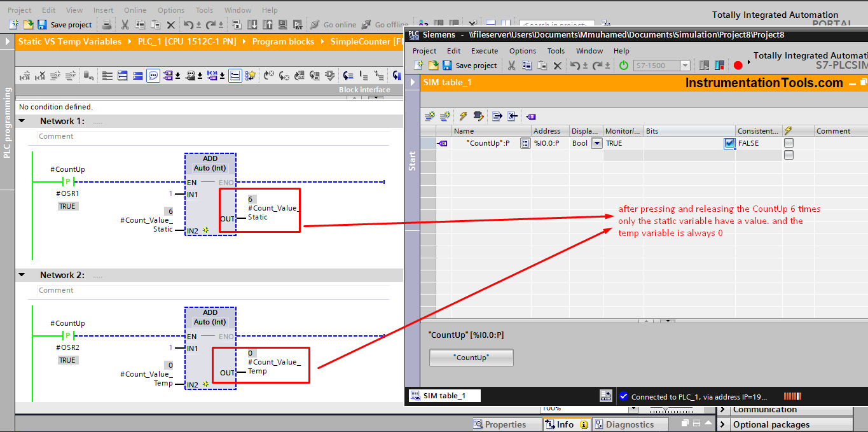
Task: Toggle the modify checkbox in the empty second row
Action: pyautogui.click(x=789, y=155)
